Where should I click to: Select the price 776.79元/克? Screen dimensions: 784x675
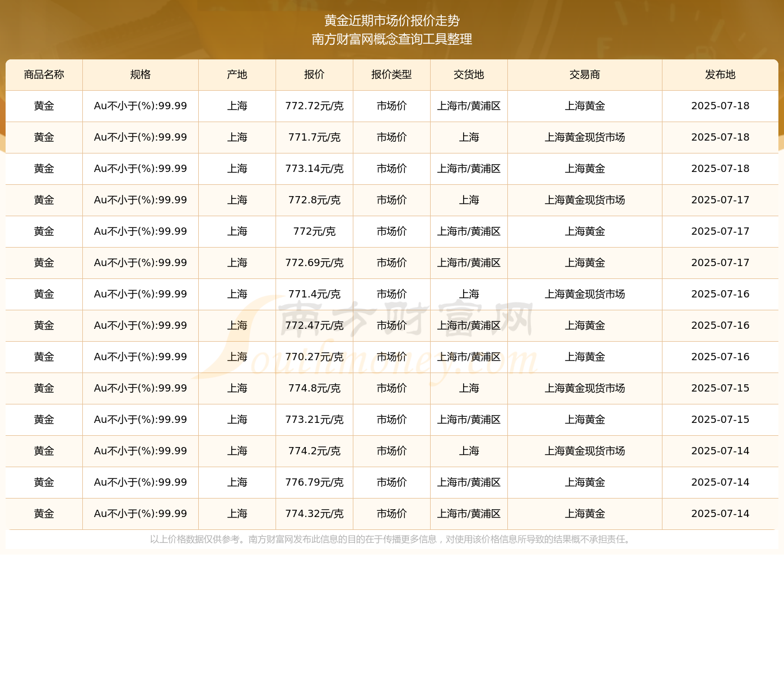315,482
